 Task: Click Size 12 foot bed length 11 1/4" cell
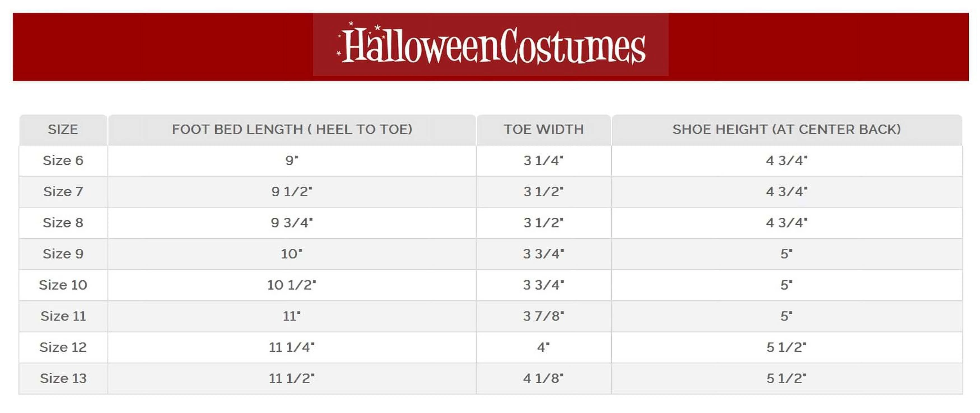[x=292, y=348]
